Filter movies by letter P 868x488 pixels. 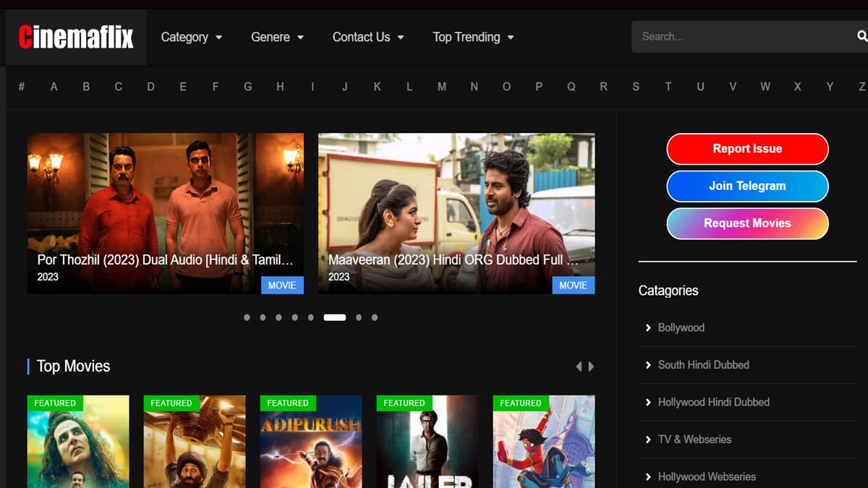[x=539, y=87]
